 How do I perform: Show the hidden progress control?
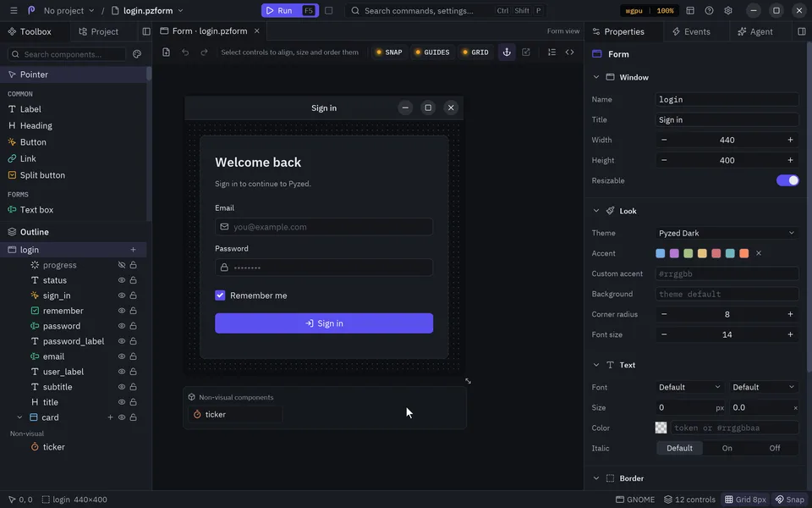click(122, 265)
